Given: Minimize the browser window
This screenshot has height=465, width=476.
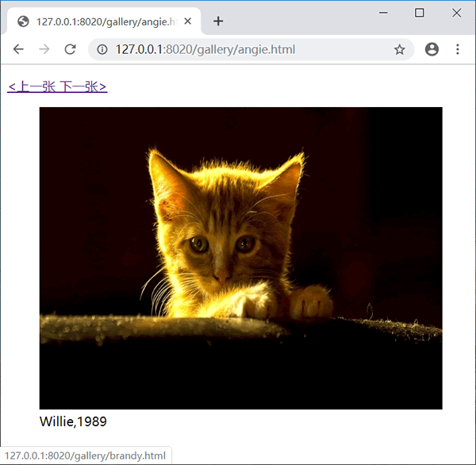Looking at the screenshot, I should click(383, 13).
